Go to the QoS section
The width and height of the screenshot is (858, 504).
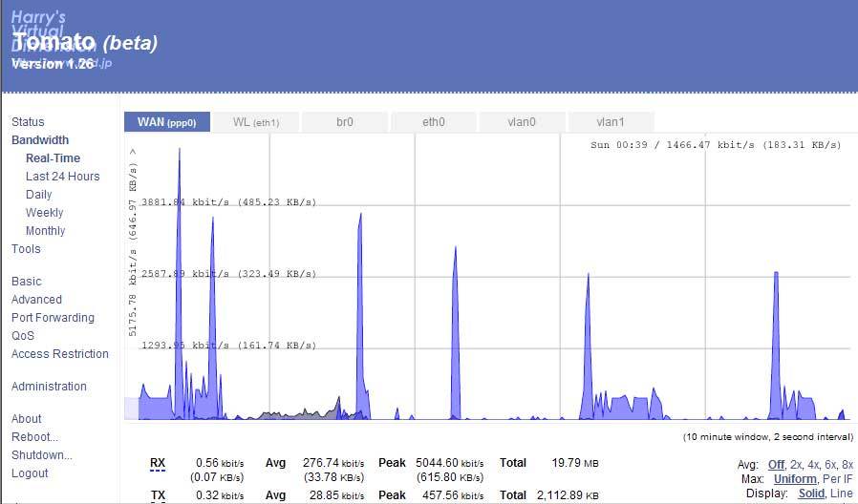[22, 336]
